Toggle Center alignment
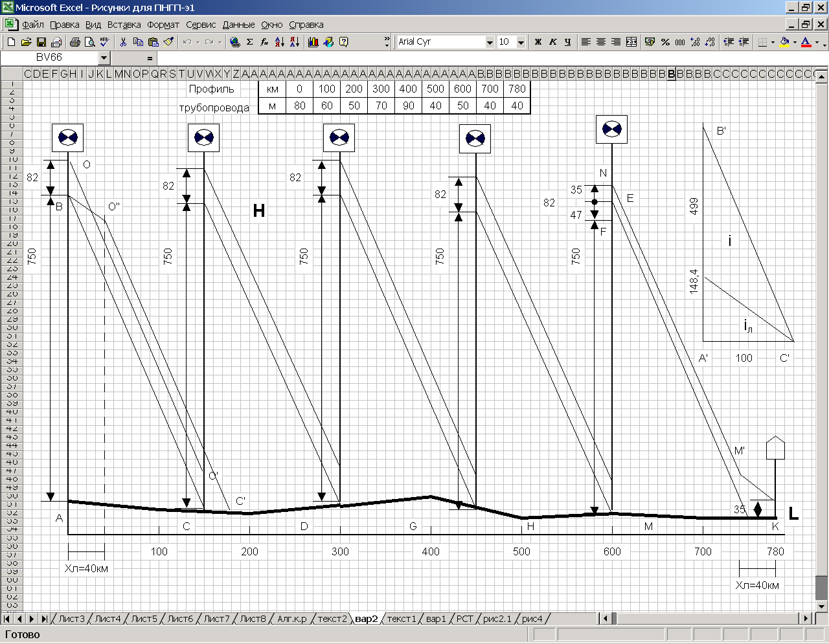Screen dimensions: 829x644 coord(601,42)
